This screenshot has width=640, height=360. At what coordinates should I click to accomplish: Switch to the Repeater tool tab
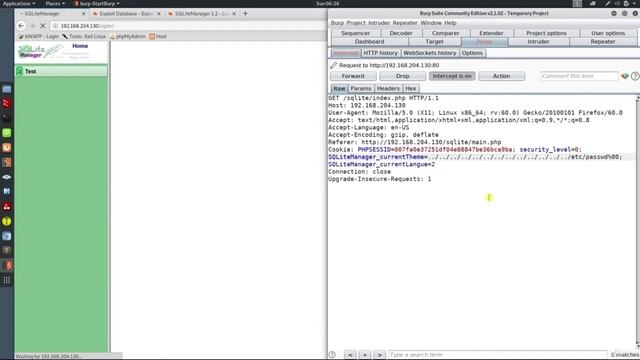[x=603, y=42]
